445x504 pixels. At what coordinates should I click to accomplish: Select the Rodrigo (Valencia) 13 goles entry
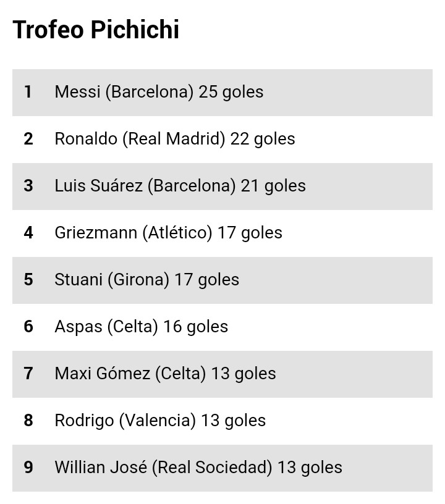point(160,421)
